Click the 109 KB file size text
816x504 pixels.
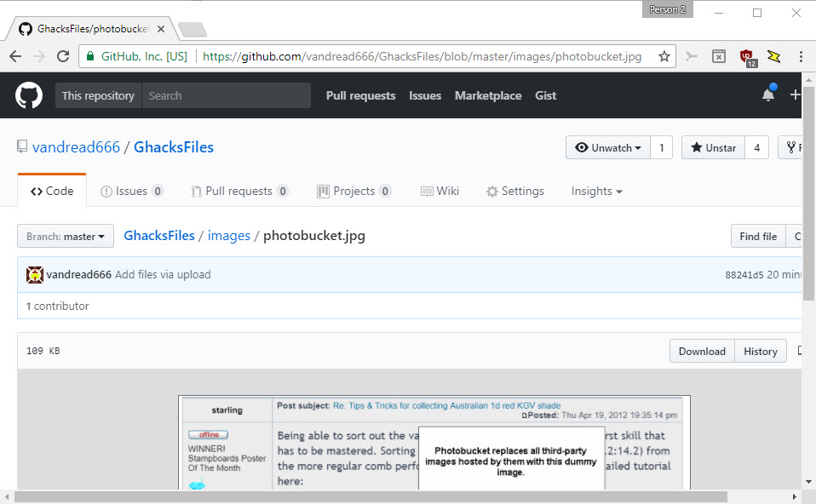point(43,351)
